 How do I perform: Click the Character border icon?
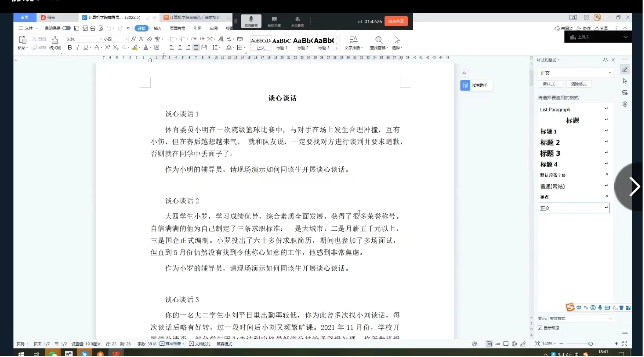[157, 47]
